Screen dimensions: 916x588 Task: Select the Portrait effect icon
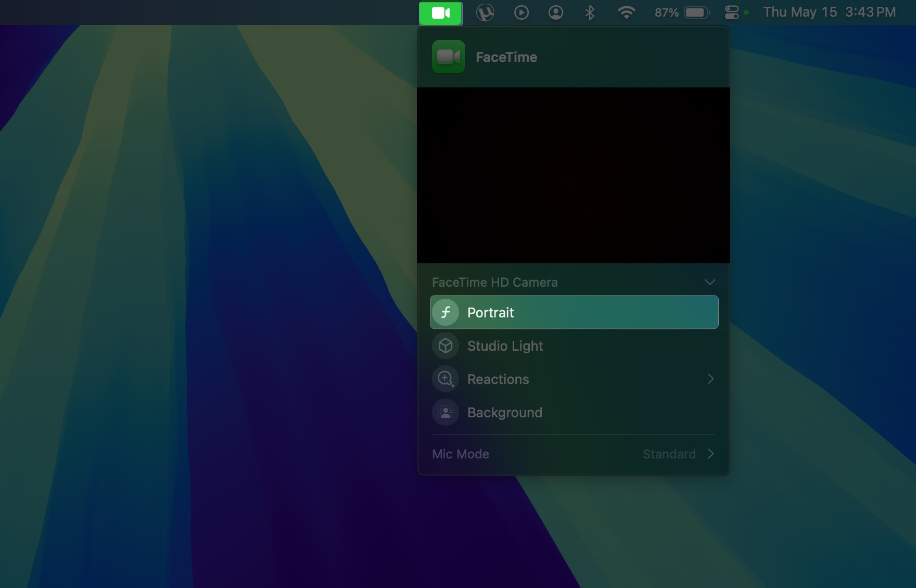click(446, 312)
